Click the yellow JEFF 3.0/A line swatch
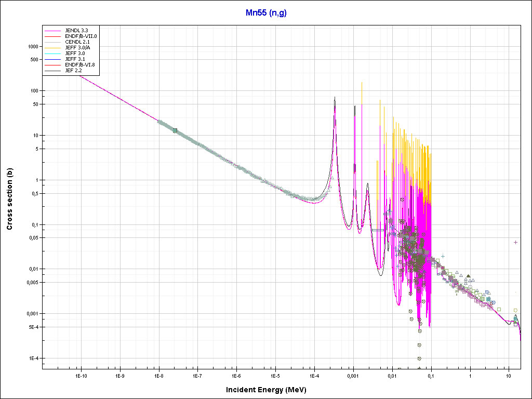Viewport: 532px width, 399px height. coord(53,48)
